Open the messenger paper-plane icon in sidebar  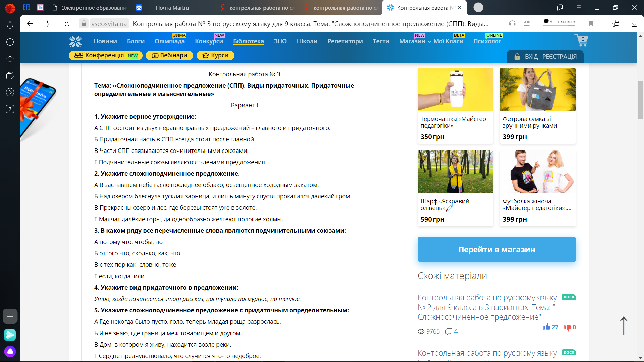point(10,335)
